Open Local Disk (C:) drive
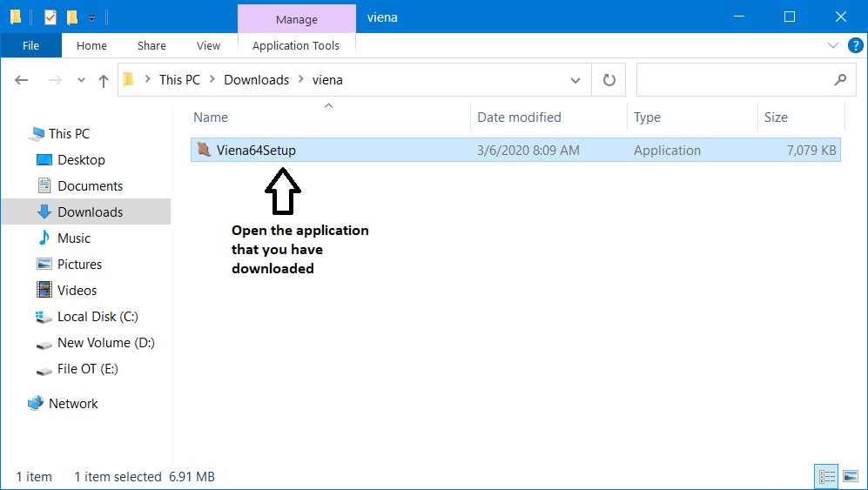Viewport: 868px width, 490px height. tap(98, 316)
